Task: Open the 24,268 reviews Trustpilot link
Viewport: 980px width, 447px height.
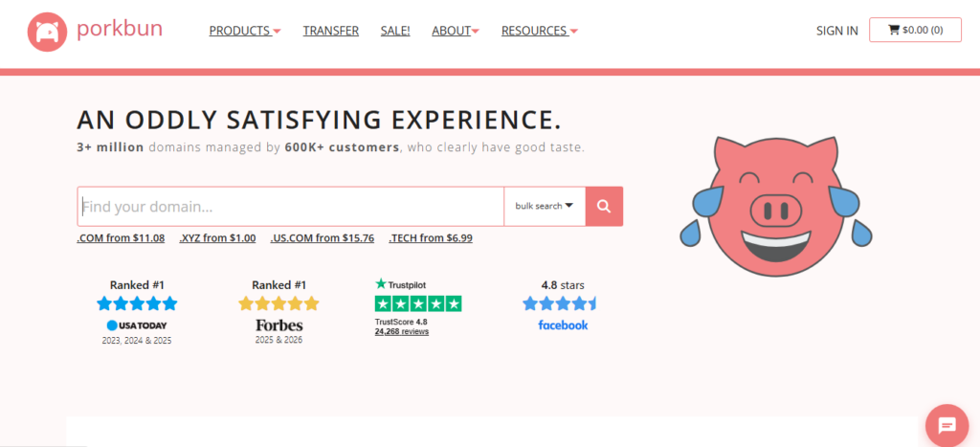Action: 402,332
